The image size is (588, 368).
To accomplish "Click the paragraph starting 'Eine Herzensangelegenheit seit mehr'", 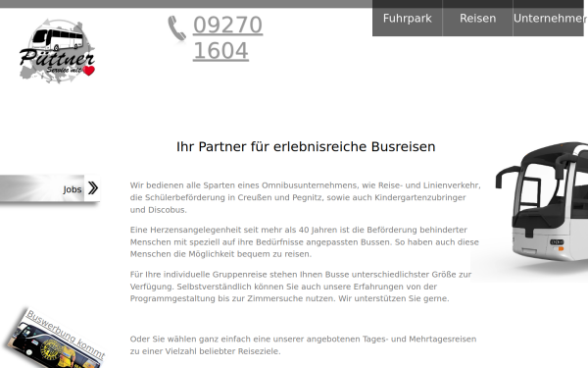I will 305,241.
